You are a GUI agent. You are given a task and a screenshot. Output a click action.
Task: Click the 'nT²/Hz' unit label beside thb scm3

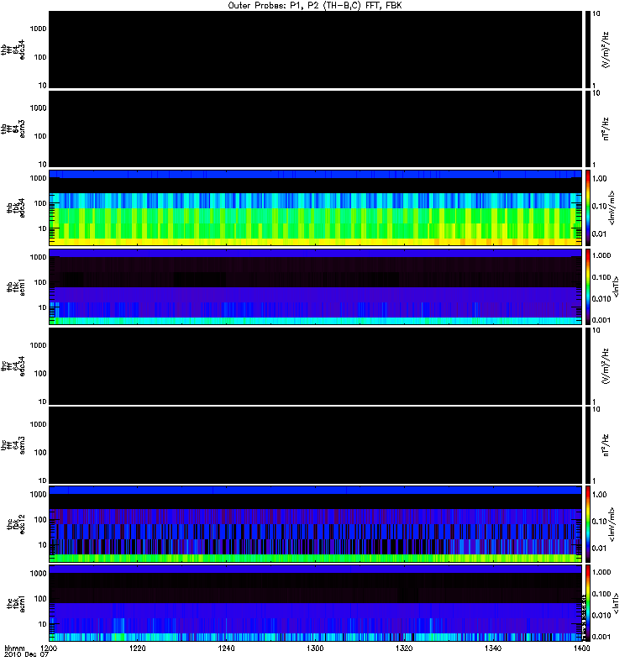(606, 129)
